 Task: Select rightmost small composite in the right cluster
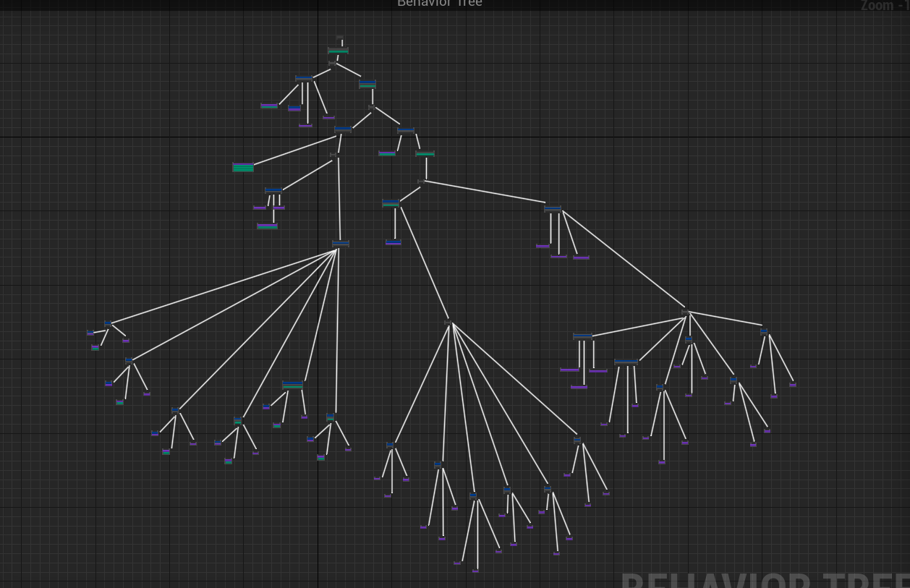[764, 331]
